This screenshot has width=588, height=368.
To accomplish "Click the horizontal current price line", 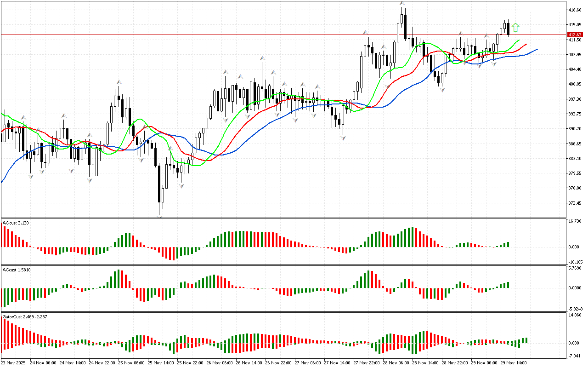I will point(276,34).
